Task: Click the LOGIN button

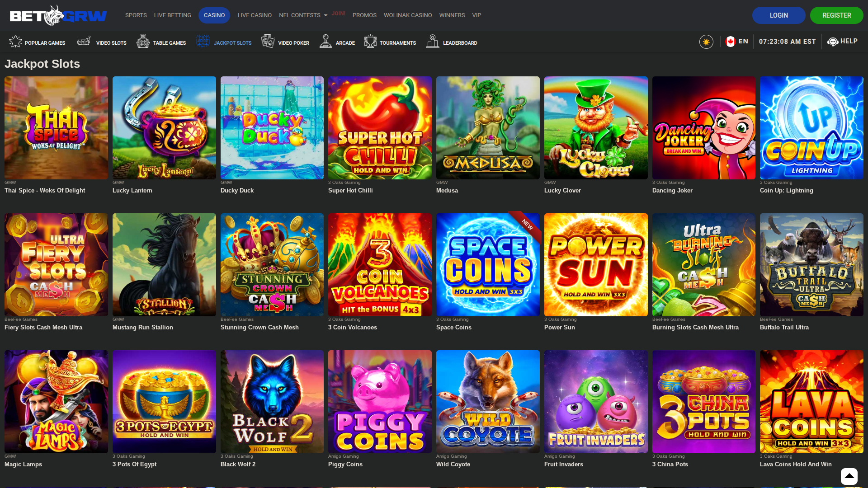Action: (778, 15)
